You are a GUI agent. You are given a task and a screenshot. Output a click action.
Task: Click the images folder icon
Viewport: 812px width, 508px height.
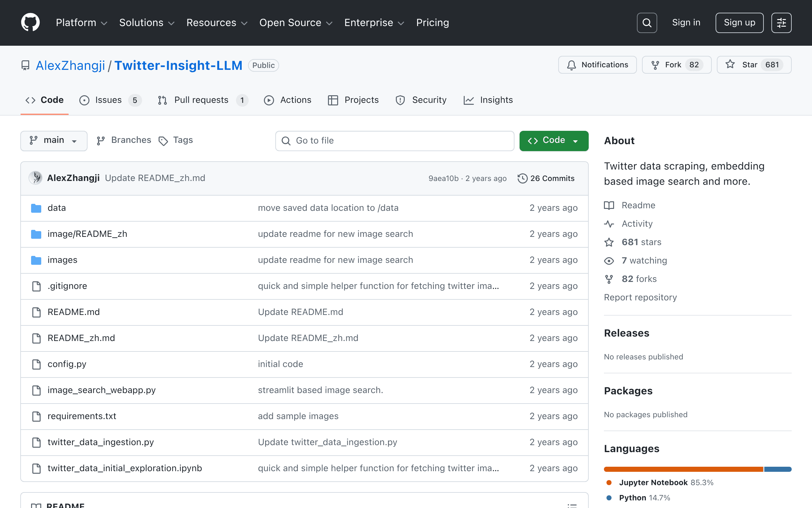tap(36, 260)
